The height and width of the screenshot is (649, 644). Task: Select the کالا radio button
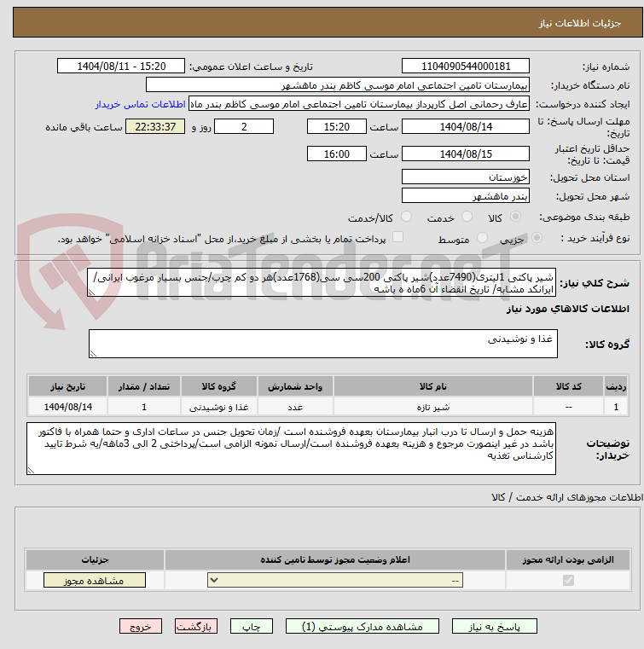pyautogui.click(x=516, y=216)
